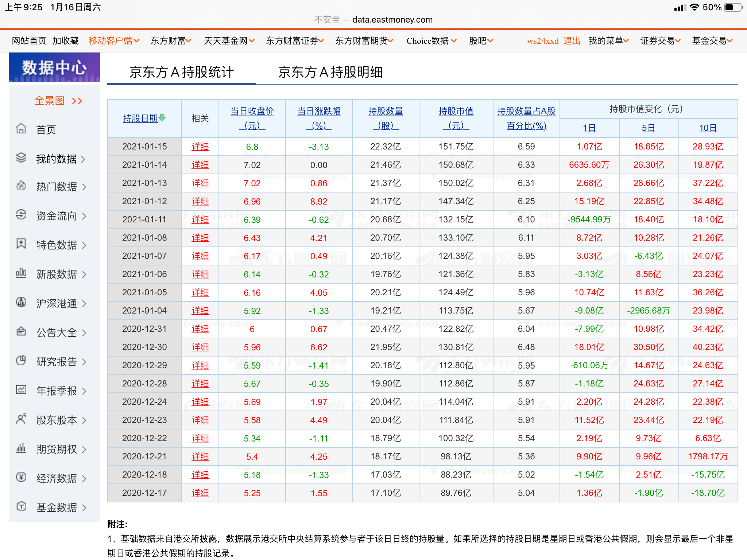This screenshot has width=747, height=560.
Task: Click the 资金流向 sidebar icon
Action: (21, 215)
